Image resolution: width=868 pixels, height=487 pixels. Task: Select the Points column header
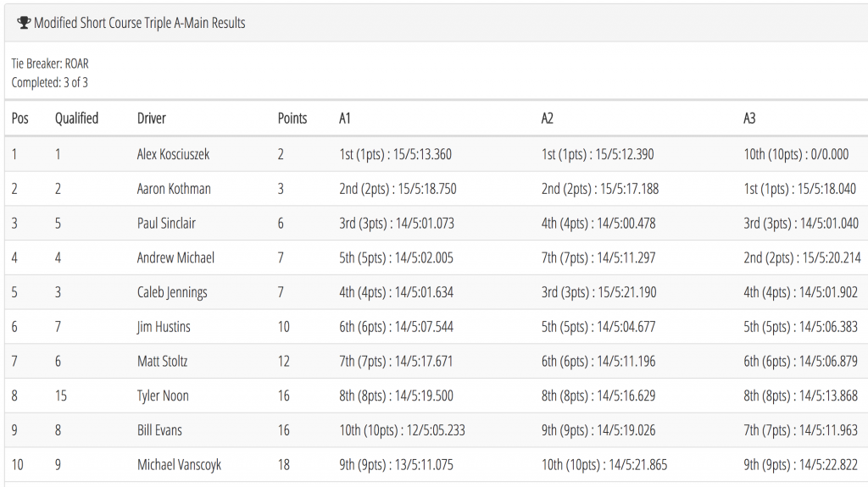292,119
